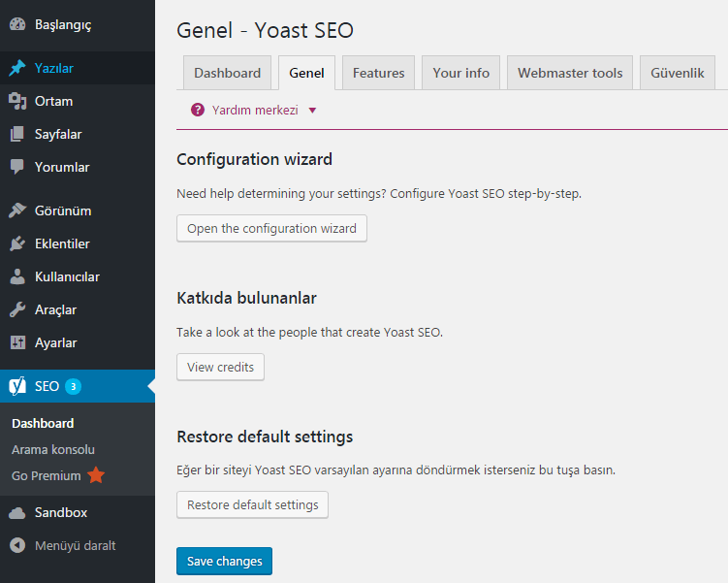Open the Görünüm appearance menu
The image size is (728, 583).
click(78, 211)
